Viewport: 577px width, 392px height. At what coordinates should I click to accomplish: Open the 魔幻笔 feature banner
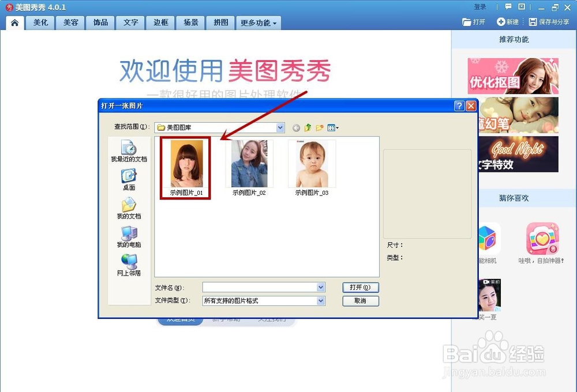click(518, 115)
